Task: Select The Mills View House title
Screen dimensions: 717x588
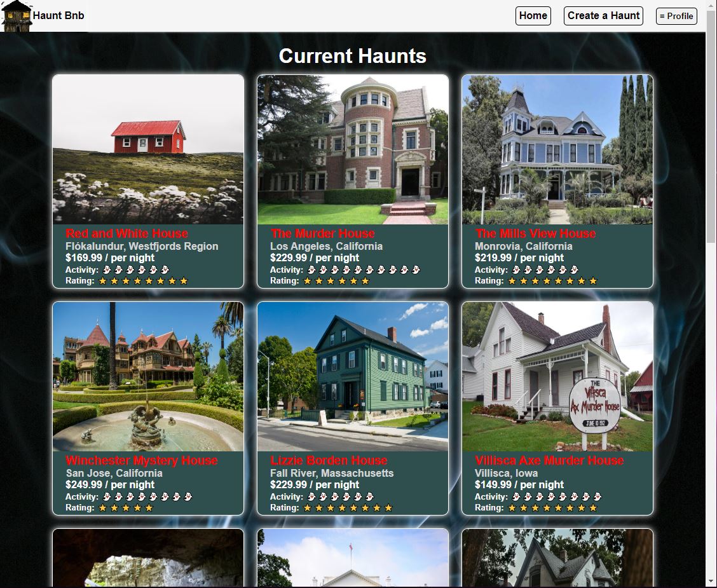Action: 535,234
